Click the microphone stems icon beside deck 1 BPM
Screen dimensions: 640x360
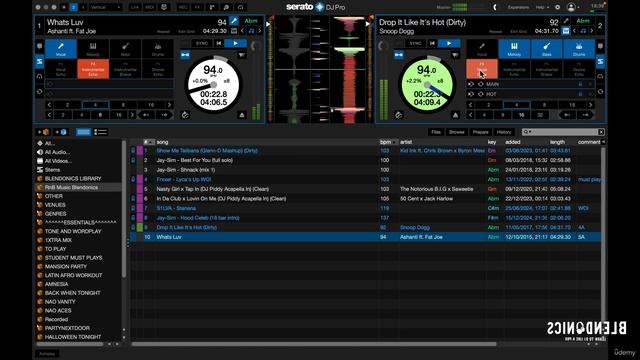(x=234, y=21)
